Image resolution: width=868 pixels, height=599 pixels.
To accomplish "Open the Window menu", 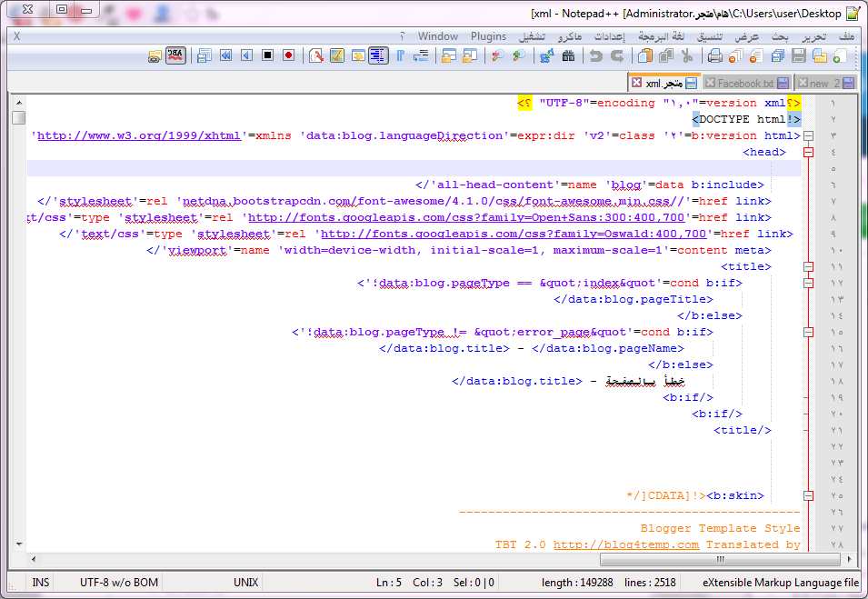I will coord(438,36).
